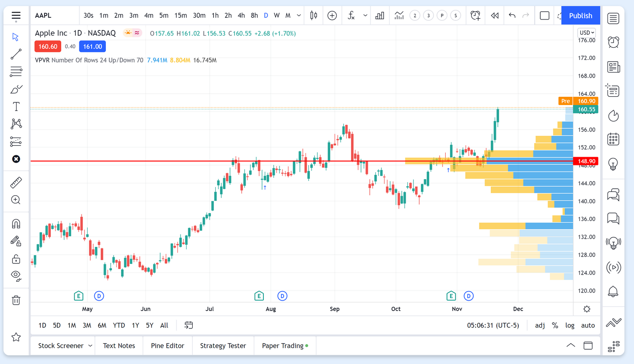Click the black circle cancel icon
This screenshot has width=634, height=364.
pyautogui.click(x=16, y=159)
